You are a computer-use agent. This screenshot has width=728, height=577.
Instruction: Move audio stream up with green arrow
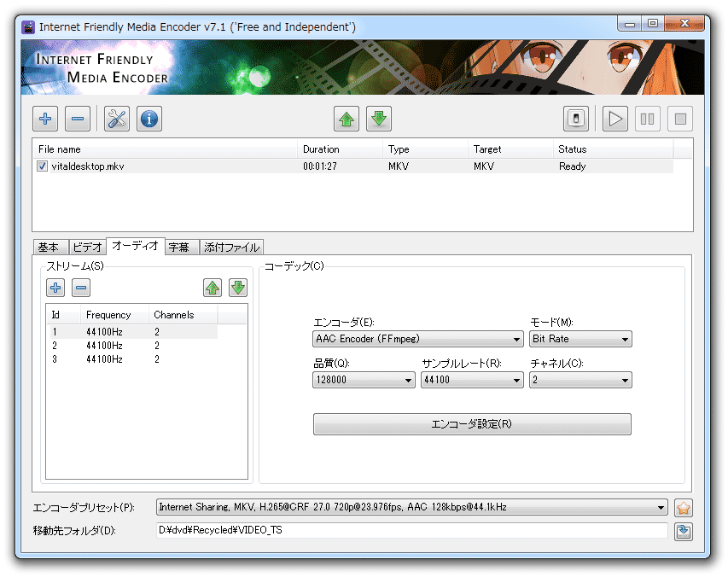[213, 288]
